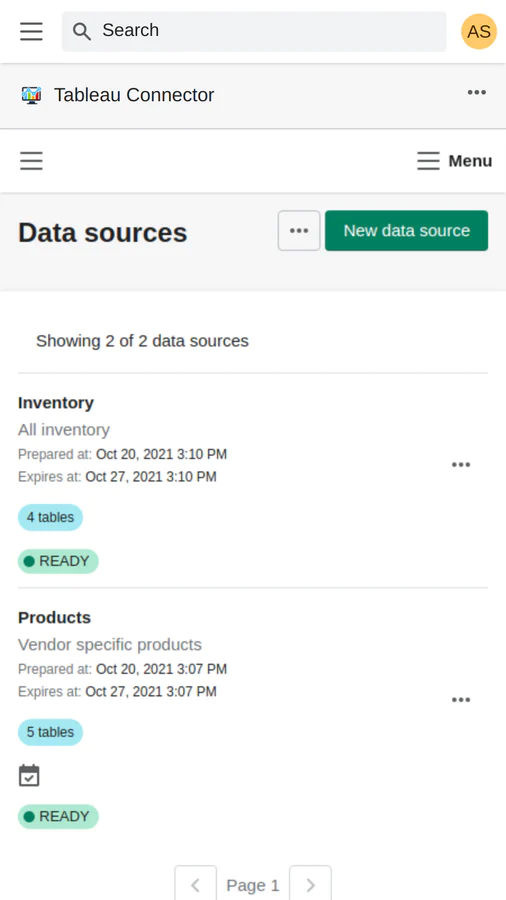
Task: Go to the previous page arrow
Action: (x=196, y=884)
